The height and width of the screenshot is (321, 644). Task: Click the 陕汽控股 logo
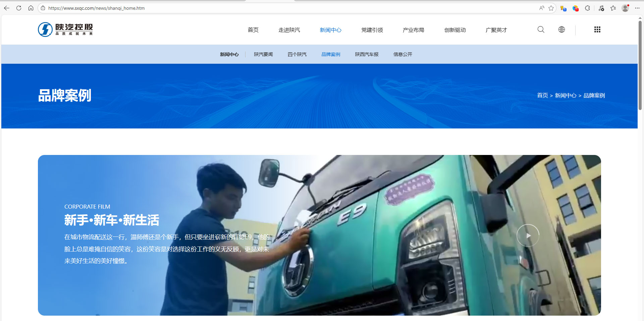[65, 30]
